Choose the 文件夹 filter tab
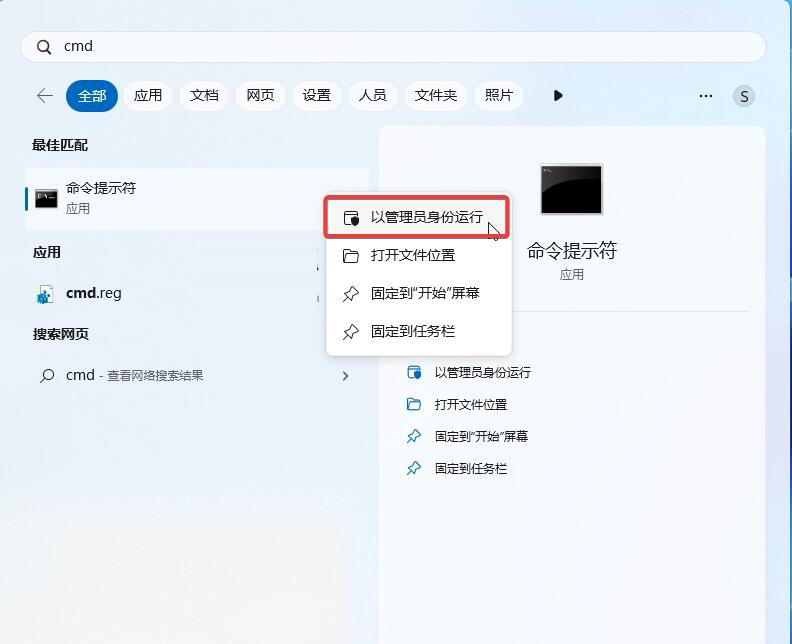The width and height of the screenshot is (792, 644). click(x=435, y=95)
